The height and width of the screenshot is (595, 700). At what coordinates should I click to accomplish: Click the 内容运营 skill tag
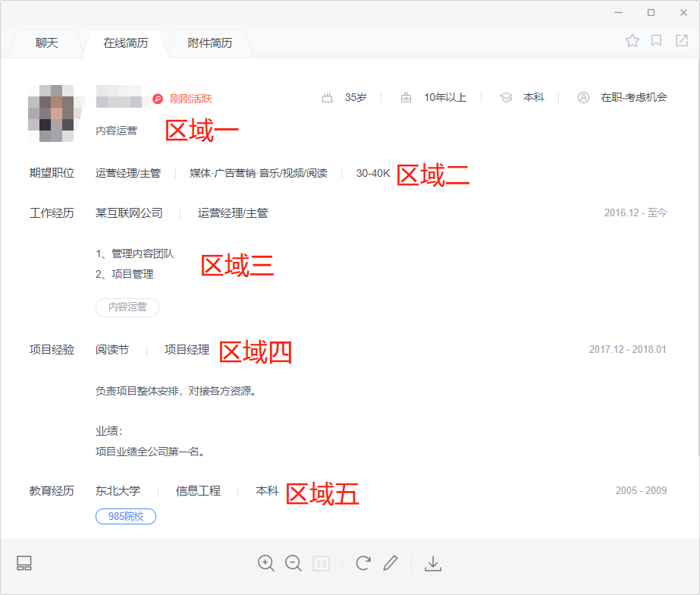[x=127, y=307]
